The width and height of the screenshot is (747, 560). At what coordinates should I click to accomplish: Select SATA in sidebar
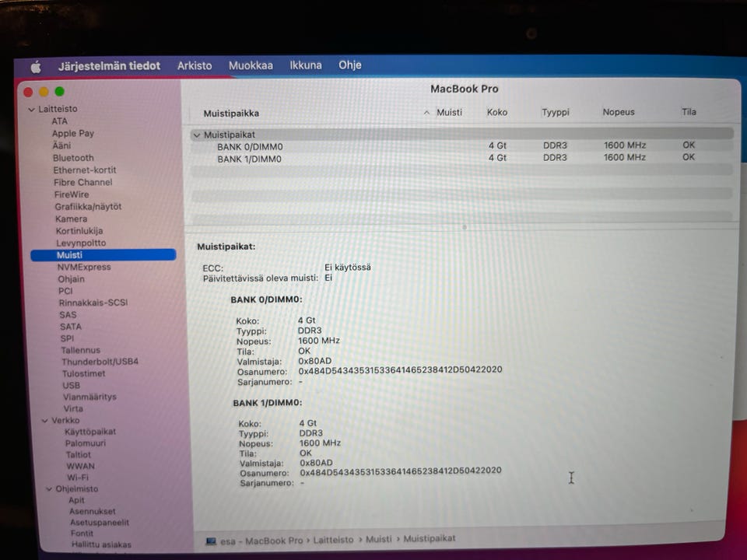tap(71, 327)
